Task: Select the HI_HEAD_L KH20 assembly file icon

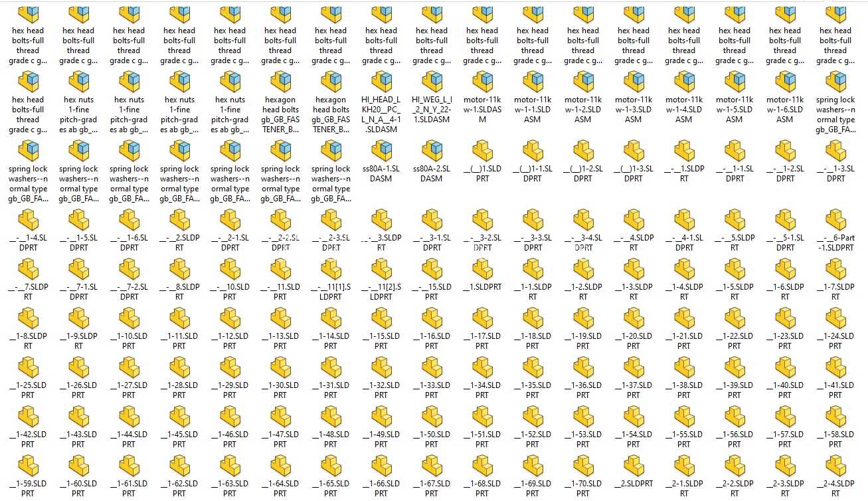Action: coord(381,82)
